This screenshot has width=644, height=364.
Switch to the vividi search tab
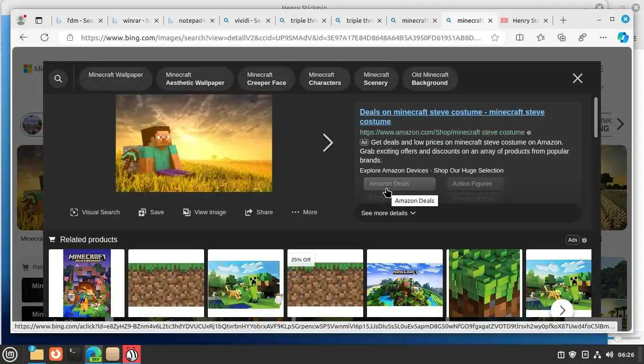coord(248,20)
